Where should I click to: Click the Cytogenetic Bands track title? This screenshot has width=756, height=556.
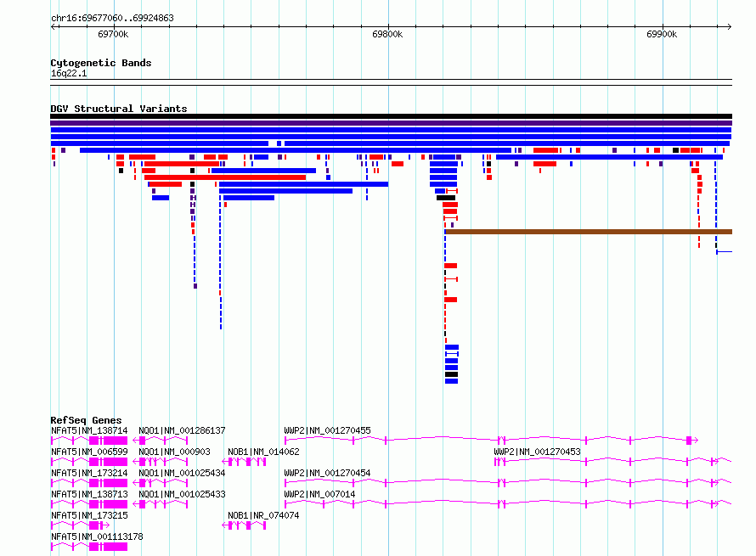coord(101,63)
